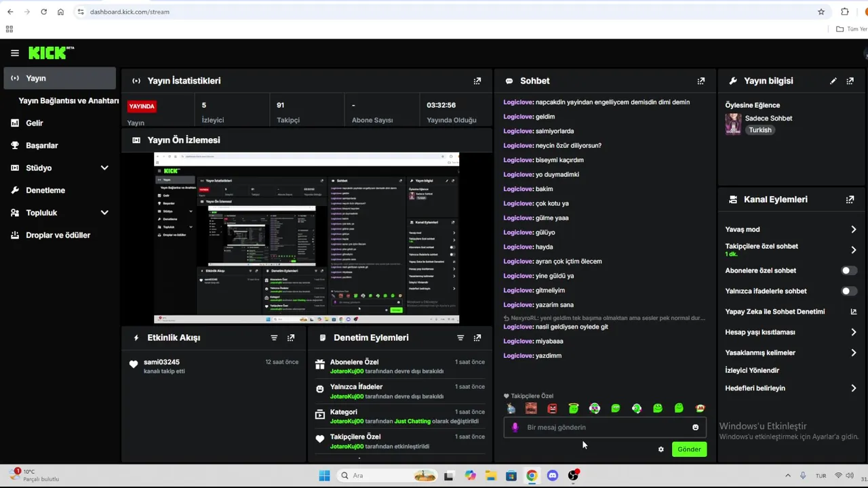Click the message input field

605,427
